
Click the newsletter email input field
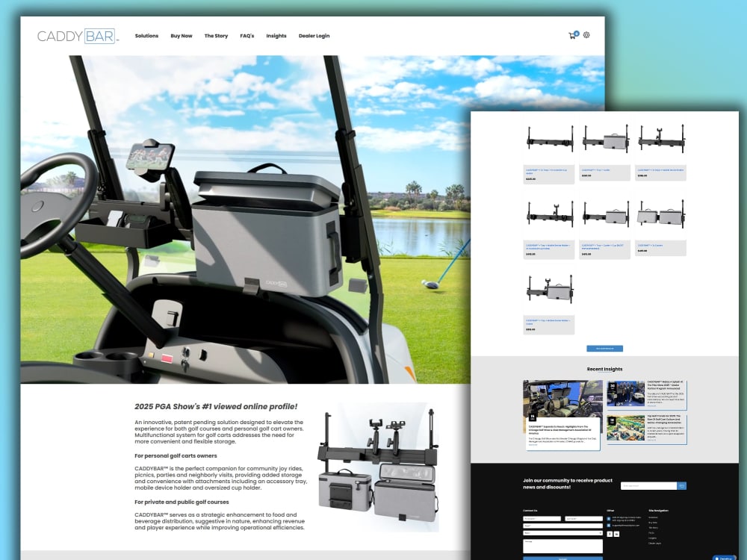tap(649, 486)
